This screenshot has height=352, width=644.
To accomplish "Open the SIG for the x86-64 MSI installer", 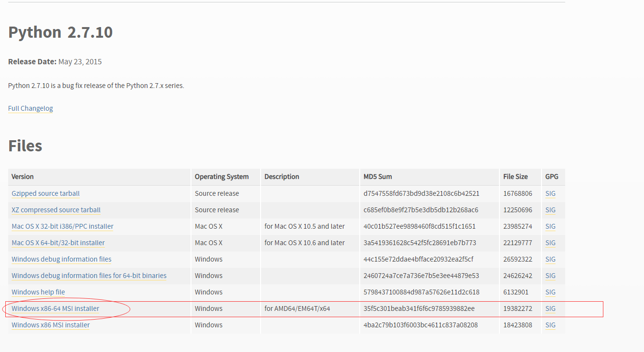I will pos(550,308).
